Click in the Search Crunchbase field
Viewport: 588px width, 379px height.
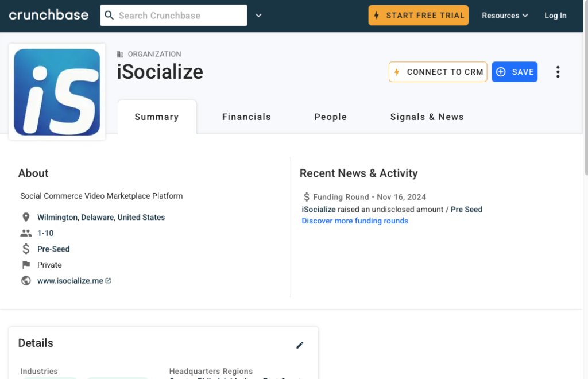[x=173, y=16]
